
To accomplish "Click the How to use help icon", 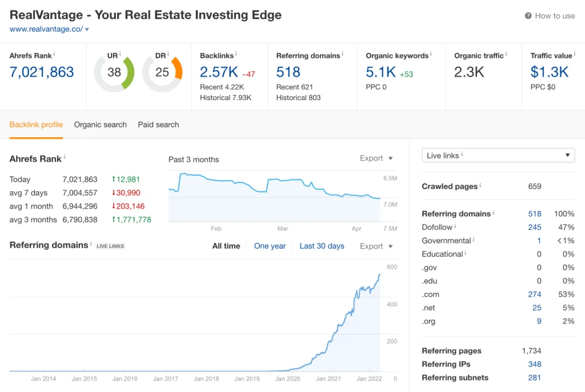I will [528, 16].
